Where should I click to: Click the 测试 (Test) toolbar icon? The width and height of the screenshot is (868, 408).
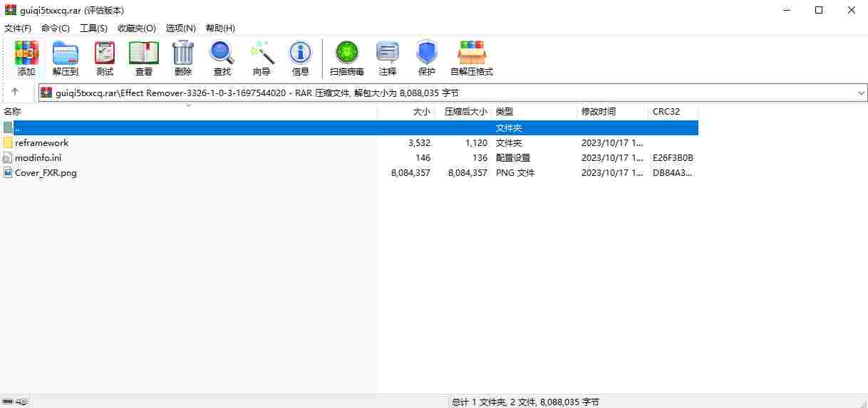[x=105, y=53]
